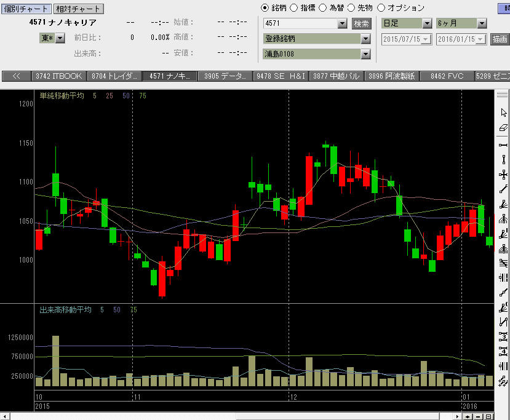Click the horizontal scrollbar thumb under chart
The image size is (510, 420).
coord(338,417)
